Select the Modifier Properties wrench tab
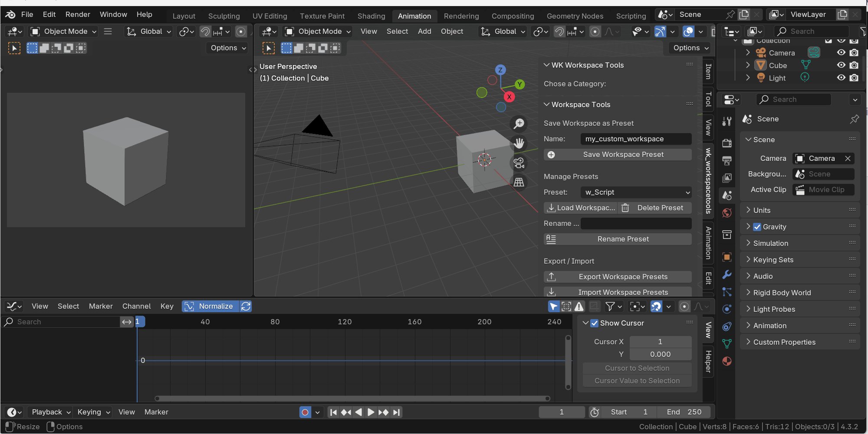 (x=727, y=274)
